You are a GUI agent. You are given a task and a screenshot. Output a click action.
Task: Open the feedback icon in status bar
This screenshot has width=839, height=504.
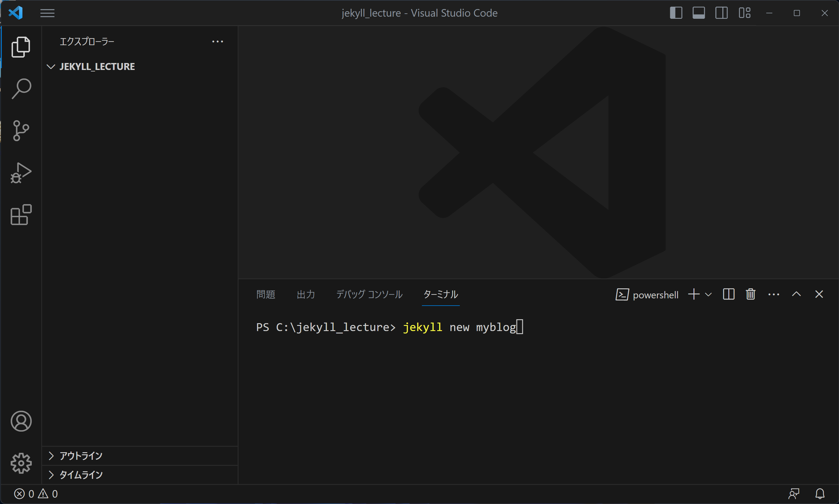794,494
